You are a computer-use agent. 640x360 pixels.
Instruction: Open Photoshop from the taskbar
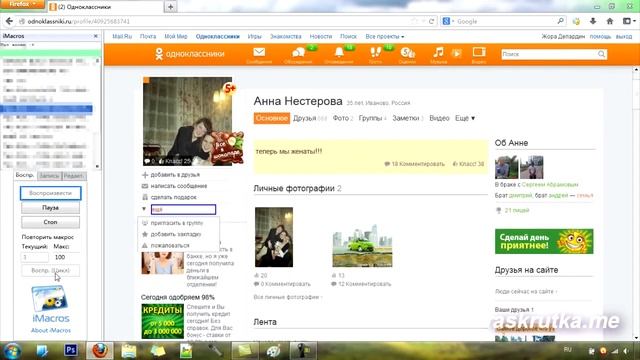pyautogui.click(x=71, y=350)
